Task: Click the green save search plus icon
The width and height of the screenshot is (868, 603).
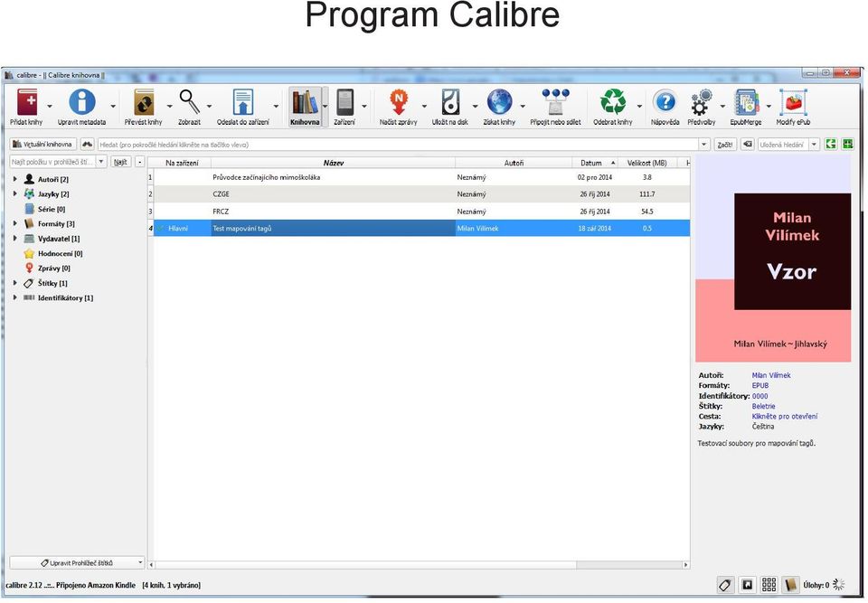Action: coord(847,145)
